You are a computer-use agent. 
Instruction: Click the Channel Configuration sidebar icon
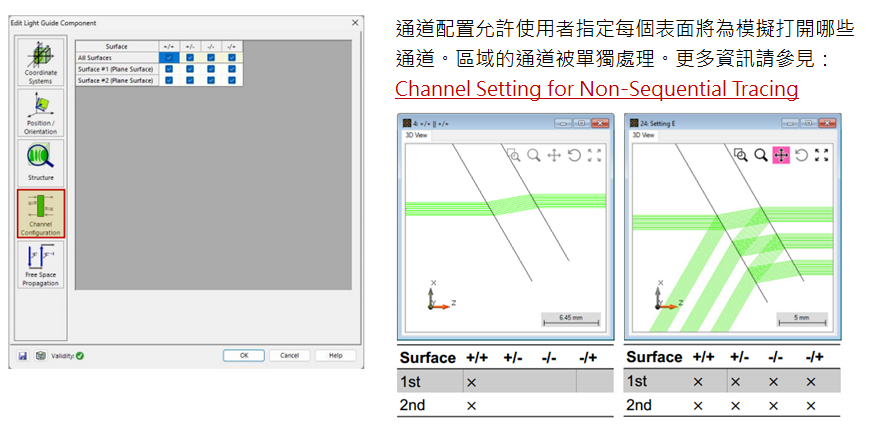41,213
